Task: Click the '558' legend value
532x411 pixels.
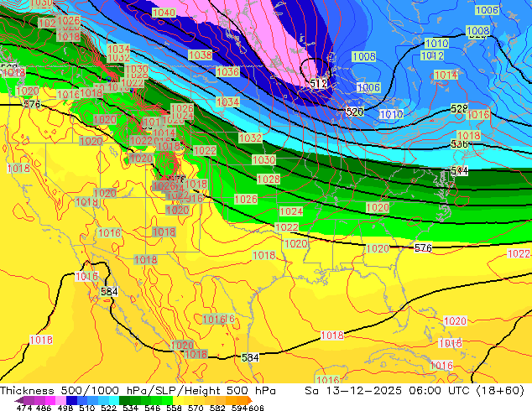Action: [x=174, y=408]
